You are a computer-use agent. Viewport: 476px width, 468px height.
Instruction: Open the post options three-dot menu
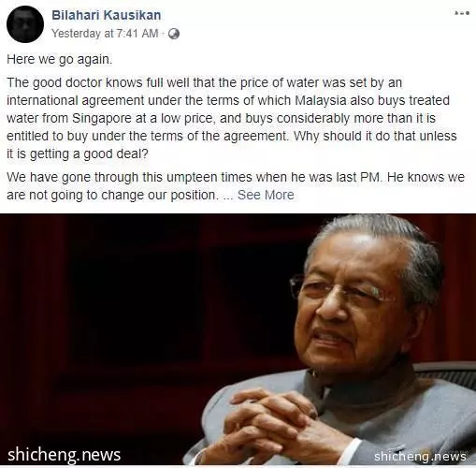point(462,13)
